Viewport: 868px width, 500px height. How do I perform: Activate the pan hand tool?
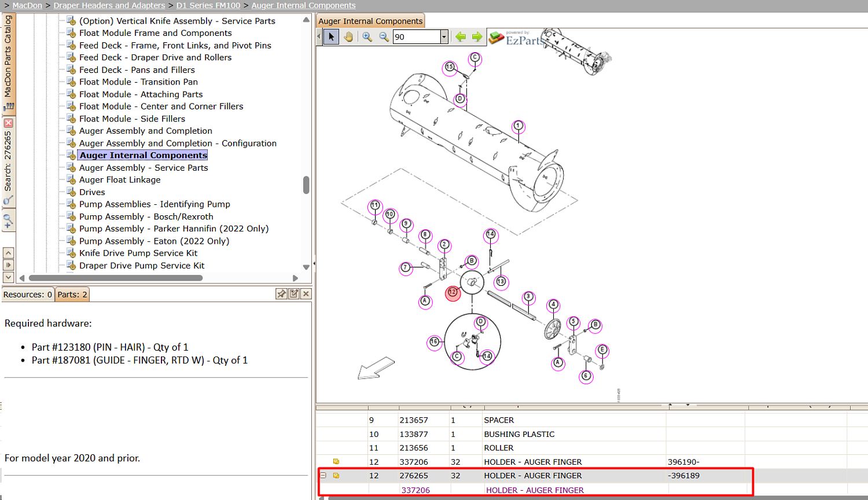click(348, 36)
